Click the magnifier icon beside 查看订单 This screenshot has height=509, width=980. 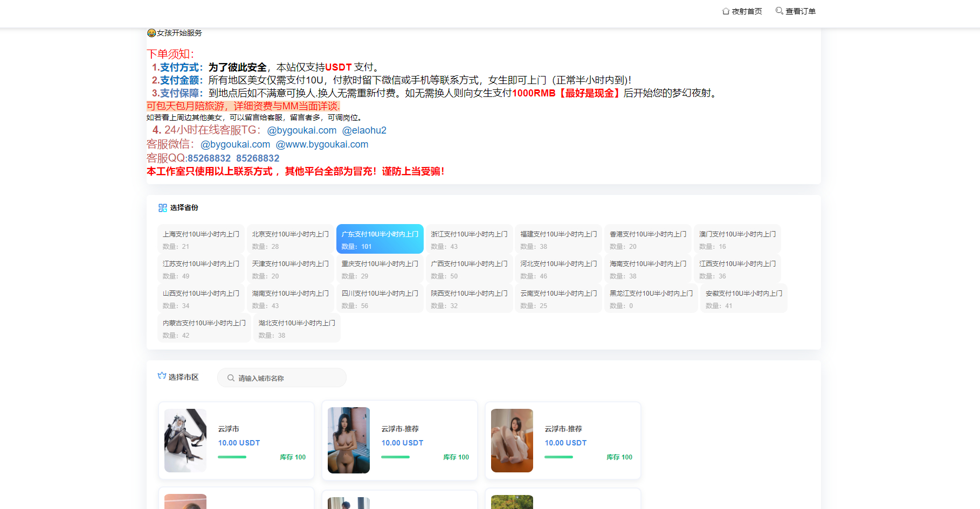pos(779,11)
